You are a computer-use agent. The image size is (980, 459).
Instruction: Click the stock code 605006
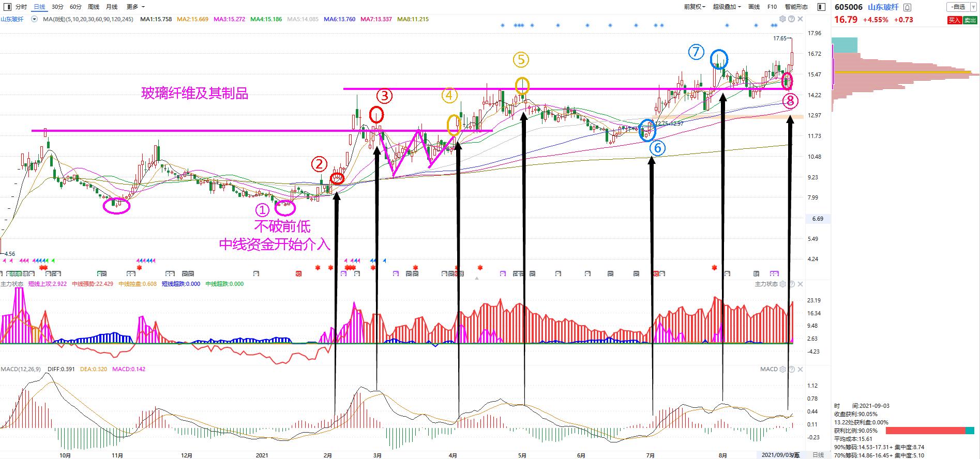click(848, 7)
